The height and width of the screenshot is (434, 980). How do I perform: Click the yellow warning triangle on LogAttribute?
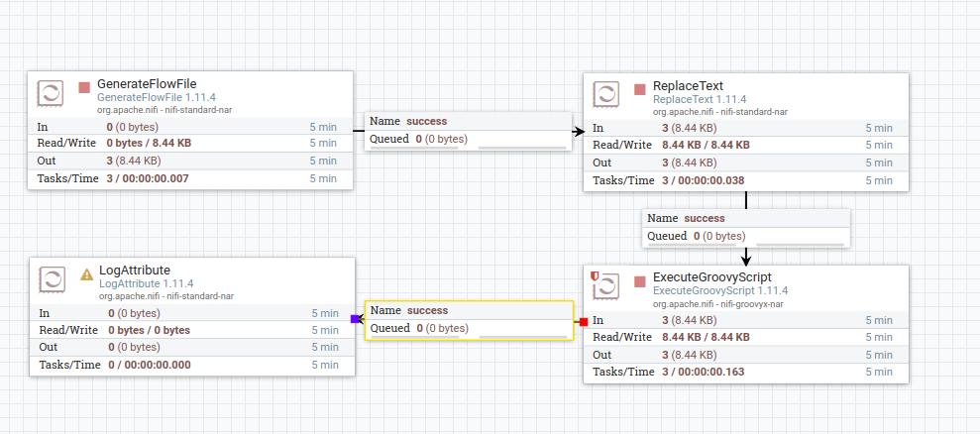87,273
